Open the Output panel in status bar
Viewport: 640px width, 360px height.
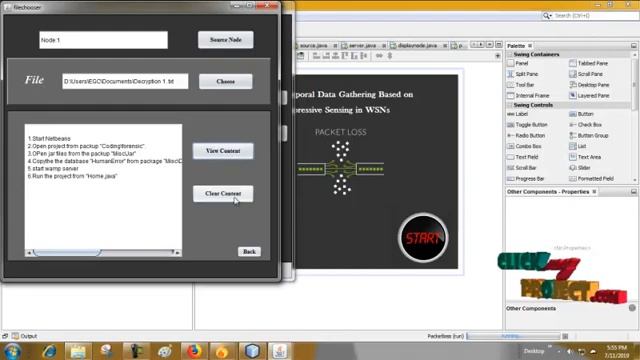tap(24, 336)
